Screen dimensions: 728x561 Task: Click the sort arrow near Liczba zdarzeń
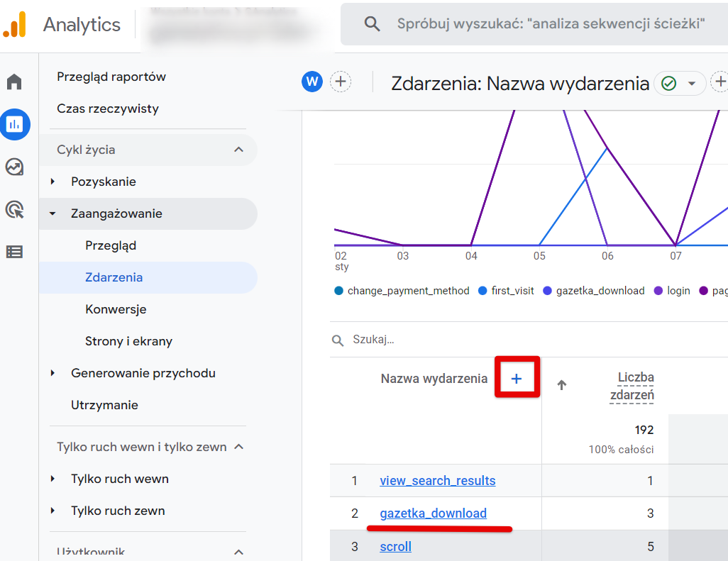coord(561,384)
